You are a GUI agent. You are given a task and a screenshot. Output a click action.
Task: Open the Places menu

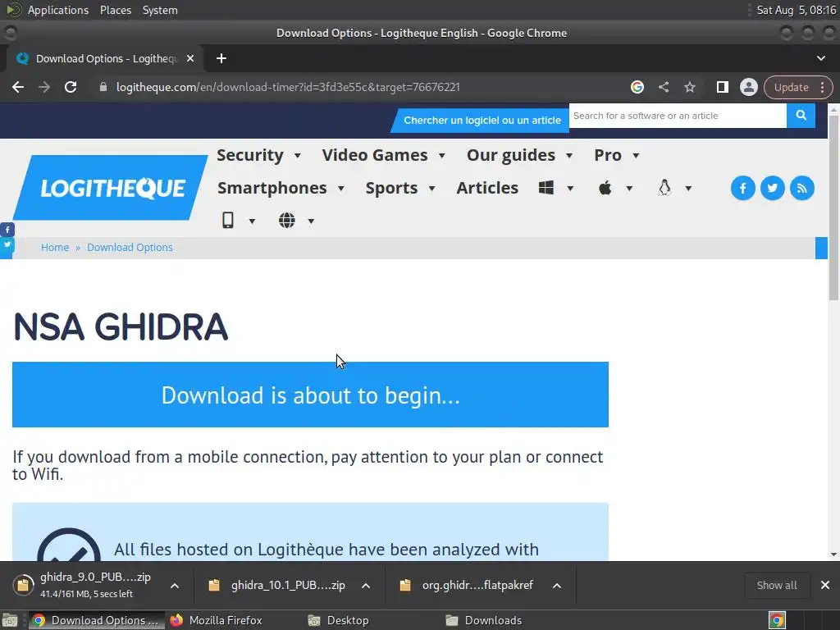pyautogui.click(x=116, y=10)
